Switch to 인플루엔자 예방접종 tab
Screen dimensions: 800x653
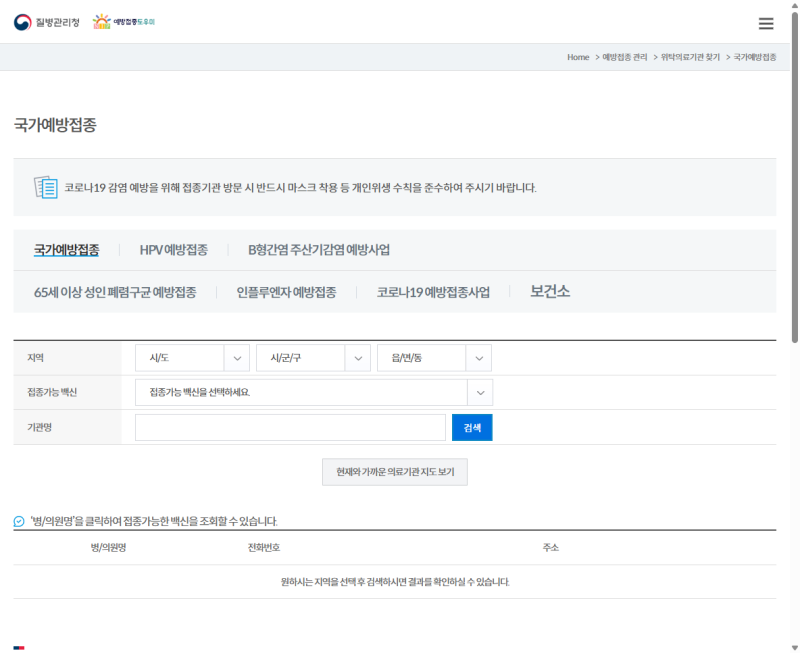click(286, 292)
